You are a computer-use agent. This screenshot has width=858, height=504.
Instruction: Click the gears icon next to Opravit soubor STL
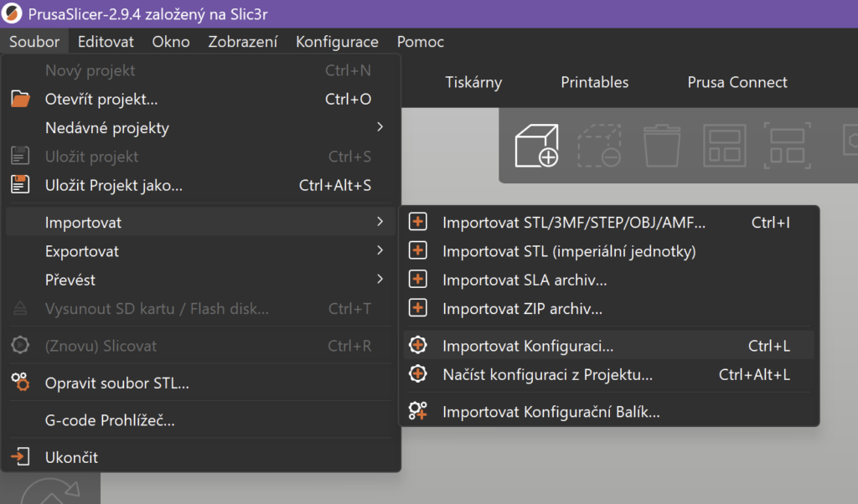[20, 383]
